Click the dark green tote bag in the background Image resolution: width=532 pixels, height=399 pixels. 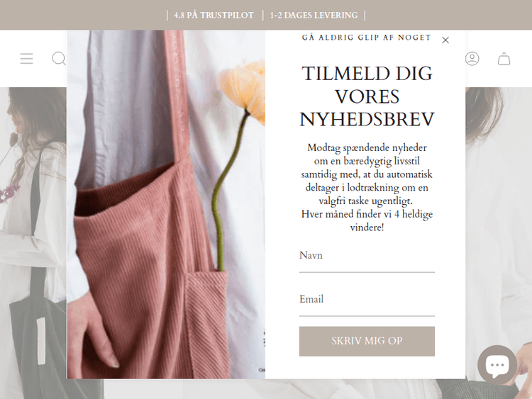34,339
